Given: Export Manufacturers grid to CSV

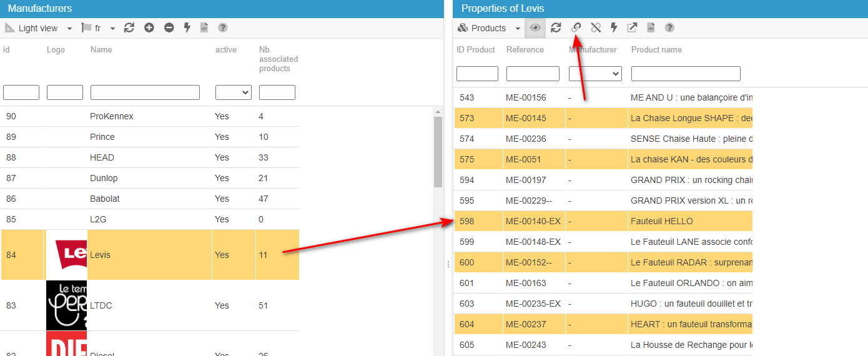Looking at the screenshot, I should click(x=204, y=27).
